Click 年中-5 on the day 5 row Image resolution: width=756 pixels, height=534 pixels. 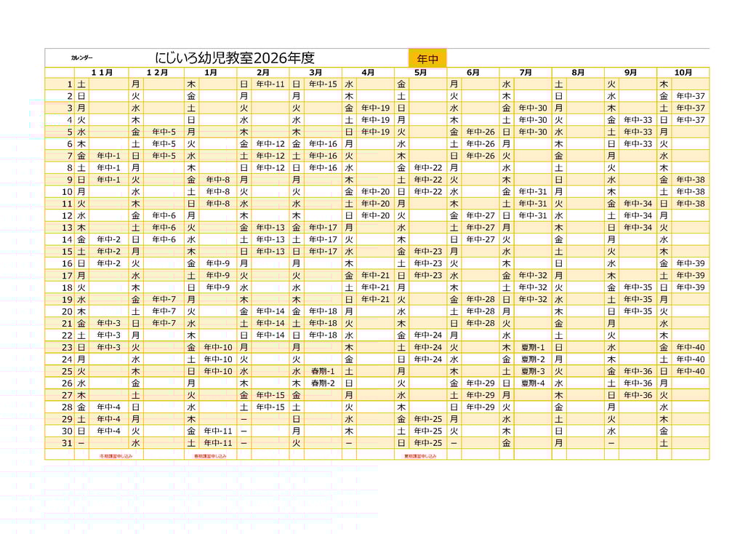[x=164, y=132]
